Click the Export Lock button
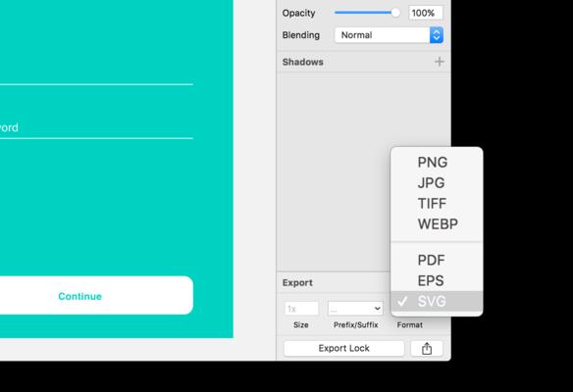 click(343, 348)
